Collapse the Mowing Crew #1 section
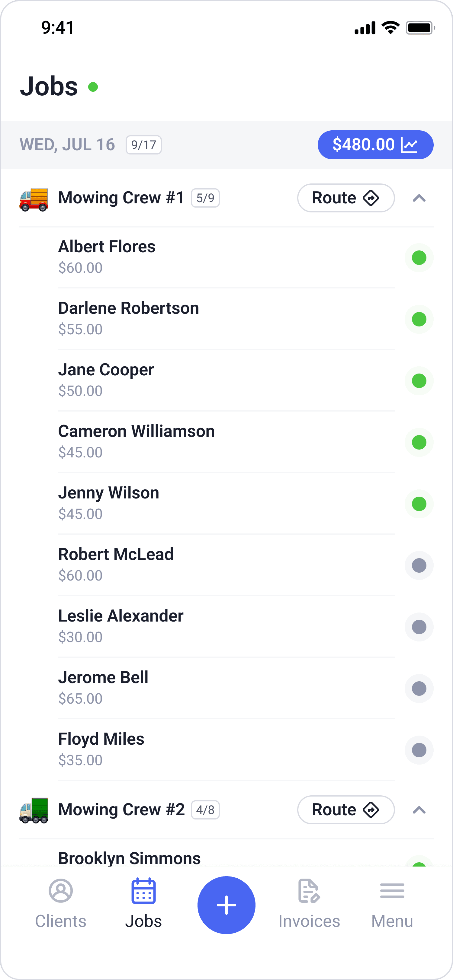The height and width of the screenshot is (980, 453). [x=419, y=198]
